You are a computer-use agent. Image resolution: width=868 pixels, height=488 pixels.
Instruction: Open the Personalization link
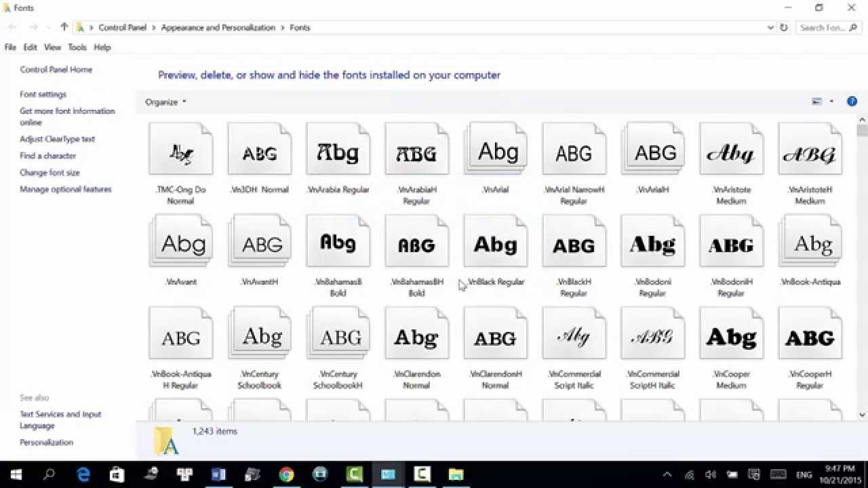[x=46, y=443]
